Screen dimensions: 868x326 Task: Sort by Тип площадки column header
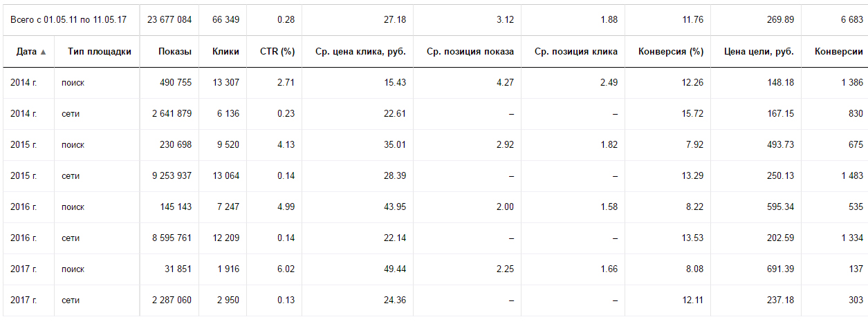(100, 52)
